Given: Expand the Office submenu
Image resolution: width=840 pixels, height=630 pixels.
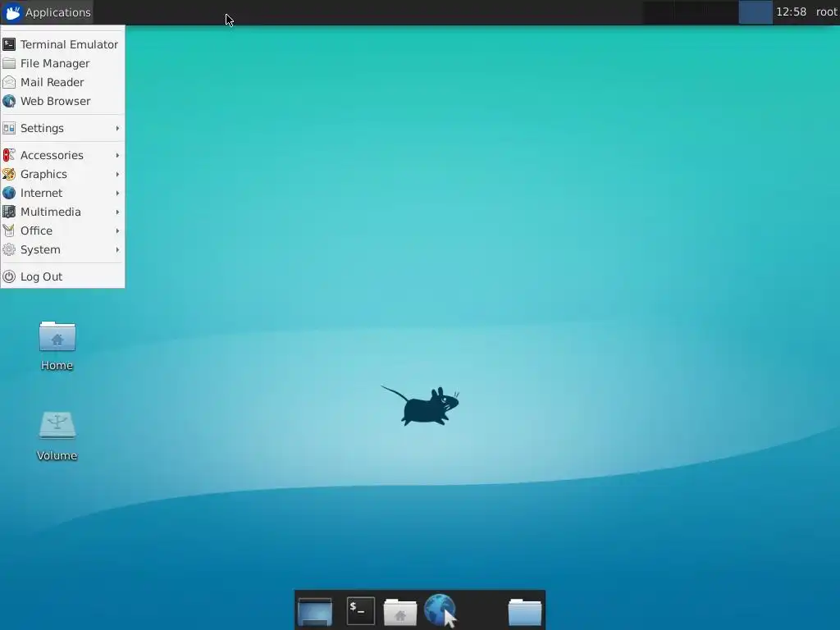Looking at the screenshot, I should pos(62,231).
